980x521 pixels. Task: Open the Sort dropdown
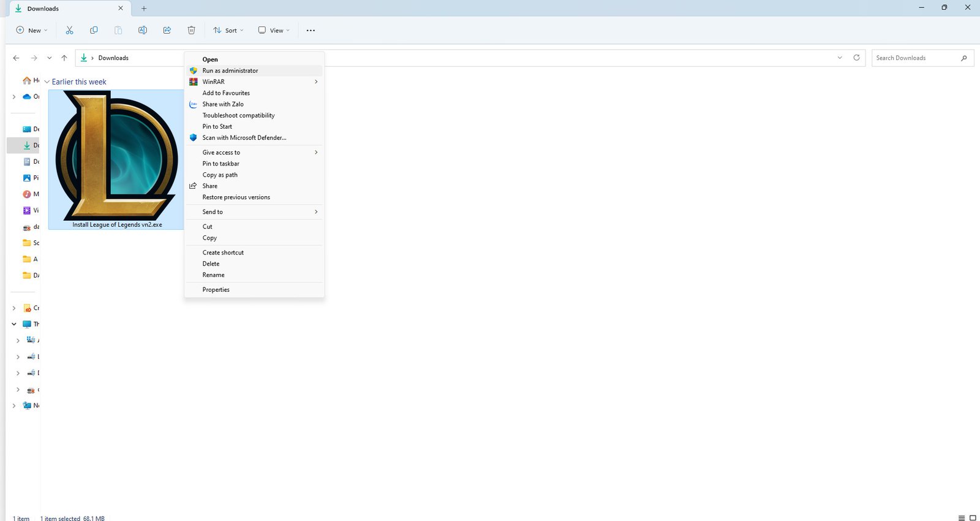(228, 30)
